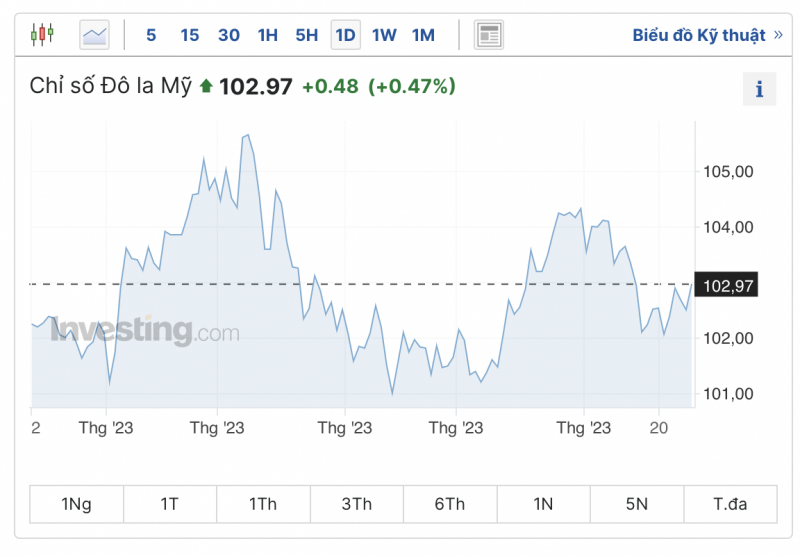Screen dimensions: 800x557
Task: Click the 102,97 current price label
Action: (x=728, y=286)
